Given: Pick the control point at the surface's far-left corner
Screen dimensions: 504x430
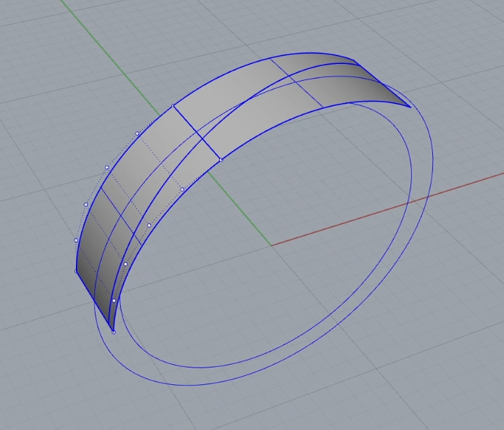Looking at the screenshot, I should point(76,271).
